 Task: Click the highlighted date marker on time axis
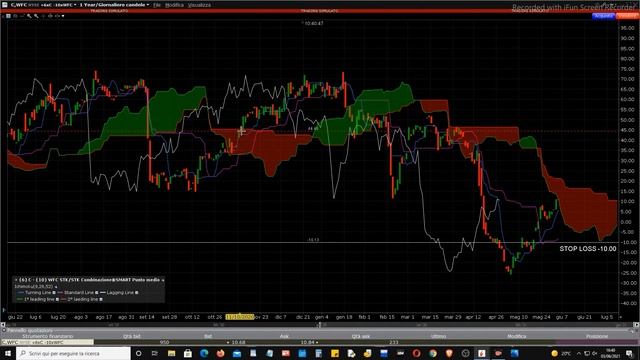point(240,317)
